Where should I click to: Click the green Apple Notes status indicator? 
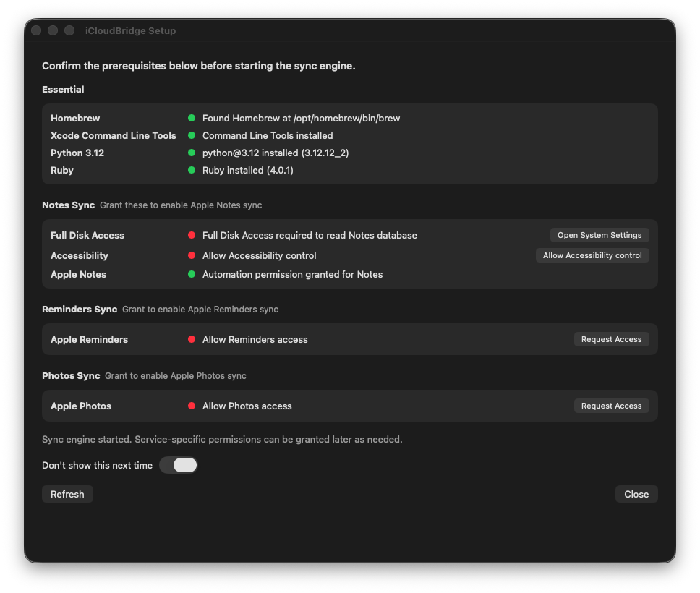click(x=191, y=274)
